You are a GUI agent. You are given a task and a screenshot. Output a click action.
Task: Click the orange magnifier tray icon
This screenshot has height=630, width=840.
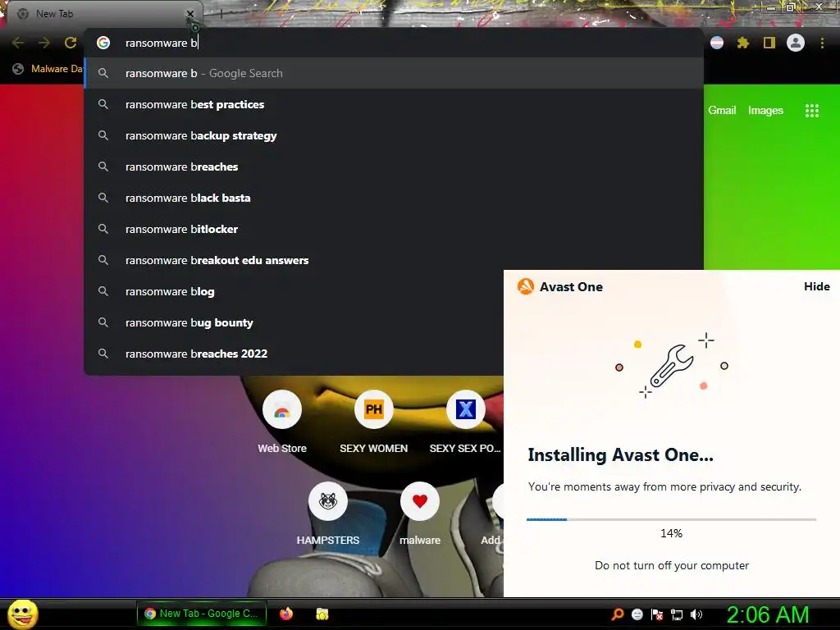click(x=617, y=614)
